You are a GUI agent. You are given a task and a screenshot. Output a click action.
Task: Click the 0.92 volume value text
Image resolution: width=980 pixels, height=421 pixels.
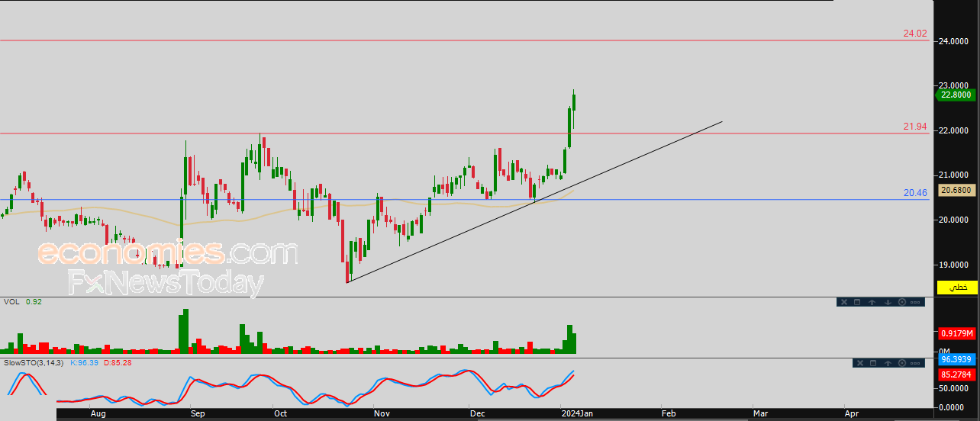click(x=34, y=302)
